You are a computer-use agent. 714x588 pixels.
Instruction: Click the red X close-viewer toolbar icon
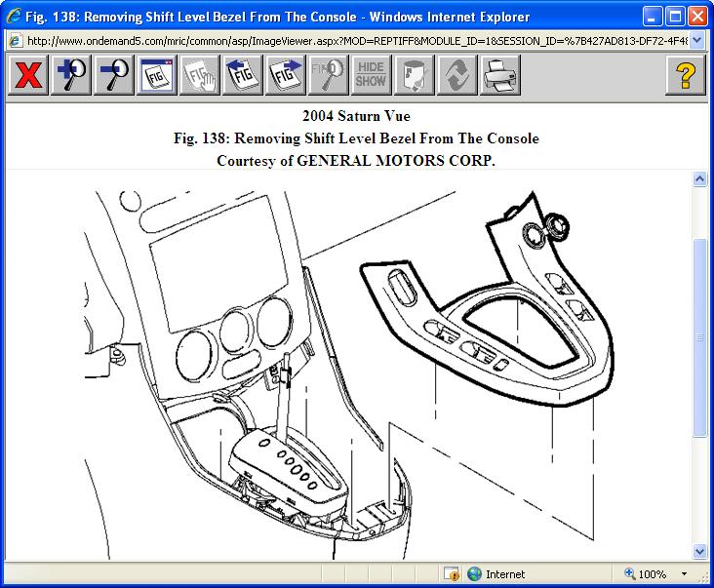click(27, 75)
